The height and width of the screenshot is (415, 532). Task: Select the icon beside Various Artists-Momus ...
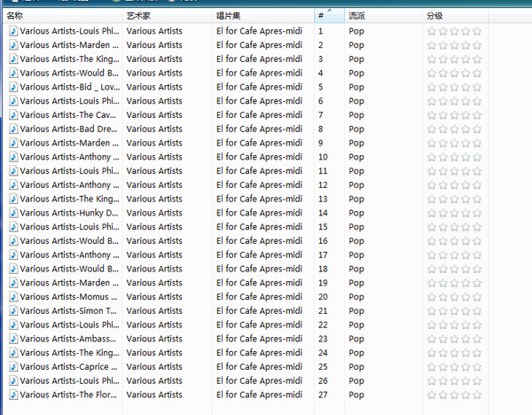(x=13, y=297)
